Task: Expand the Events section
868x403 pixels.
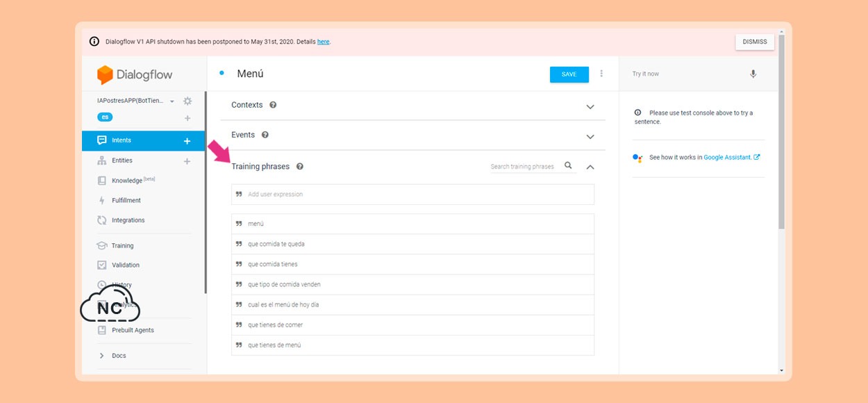Action: pyautogui.click(x=590, y=137)
